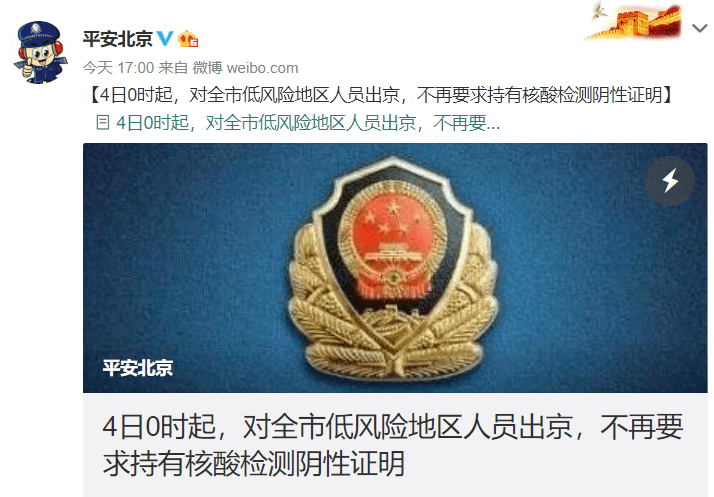The image size is (714, 497).
Task: Click the bracketed post headline text
Action: point(381,95)
